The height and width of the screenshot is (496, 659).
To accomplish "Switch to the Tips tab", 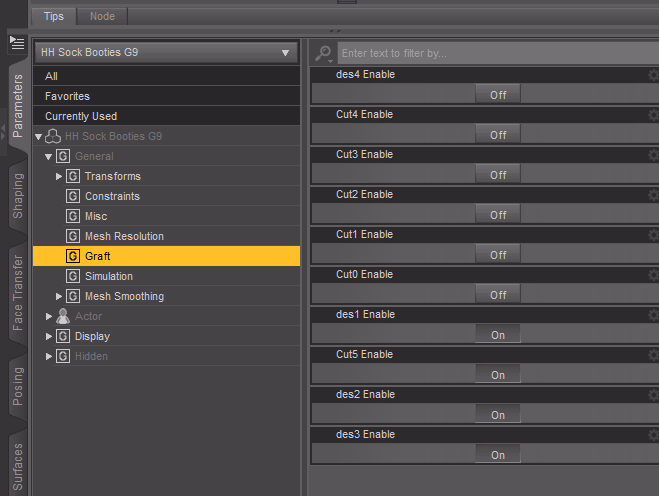I will [54, 16].
